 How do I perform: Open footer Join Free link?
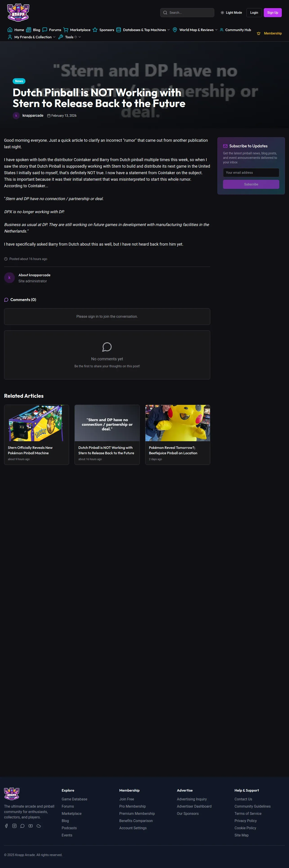point(126,799)
